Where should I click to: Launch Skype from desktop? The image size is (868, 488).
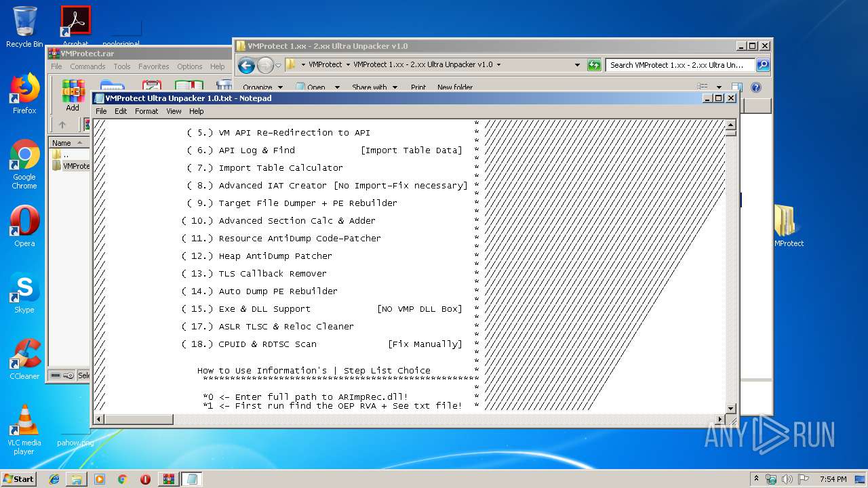pos(24,293)
